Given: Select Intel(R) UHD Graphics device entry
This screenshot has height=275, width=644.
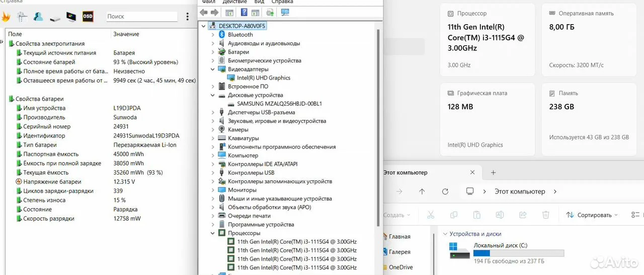Looking at the screenshot, I should (264, 78).
